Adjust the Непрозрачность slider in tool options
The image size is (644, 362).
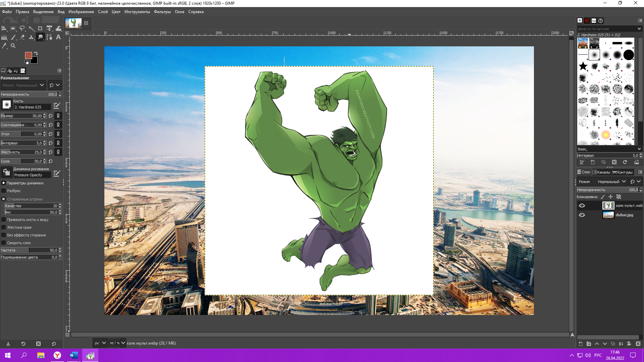point(31,94)
